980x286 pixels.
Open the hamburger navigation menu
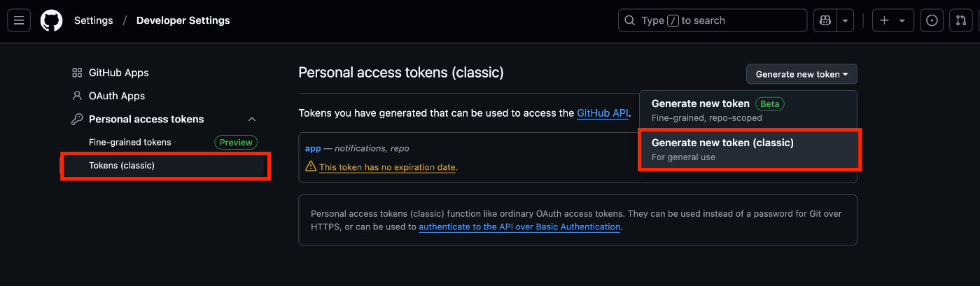pos(19,21)
